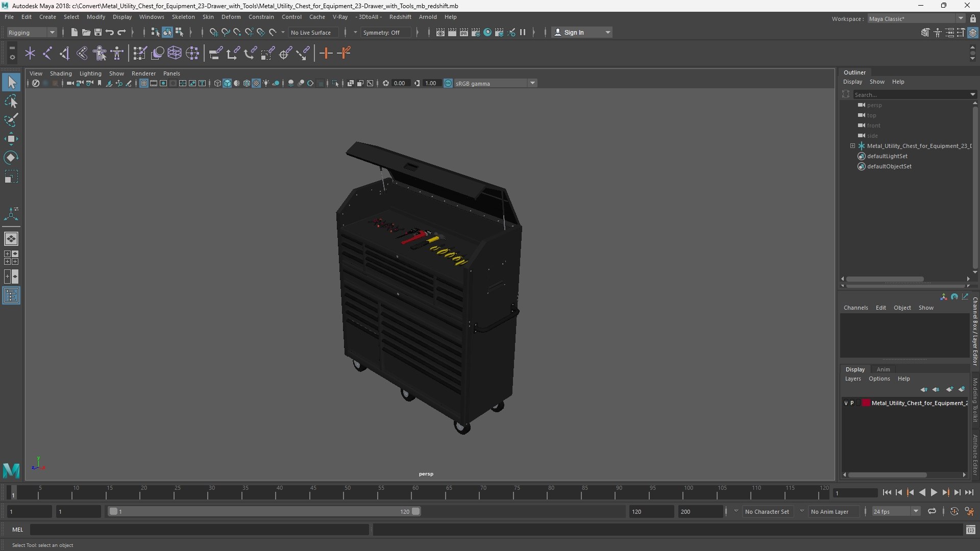
Task: Activate the Scale tool
Action: pyautogui.click(x=11, y=177)
